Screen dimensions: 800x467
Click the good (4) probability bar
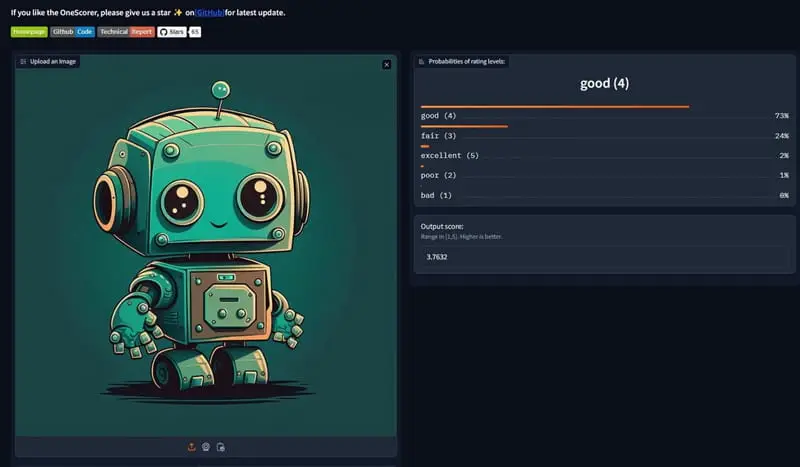[x=554, y=107]
